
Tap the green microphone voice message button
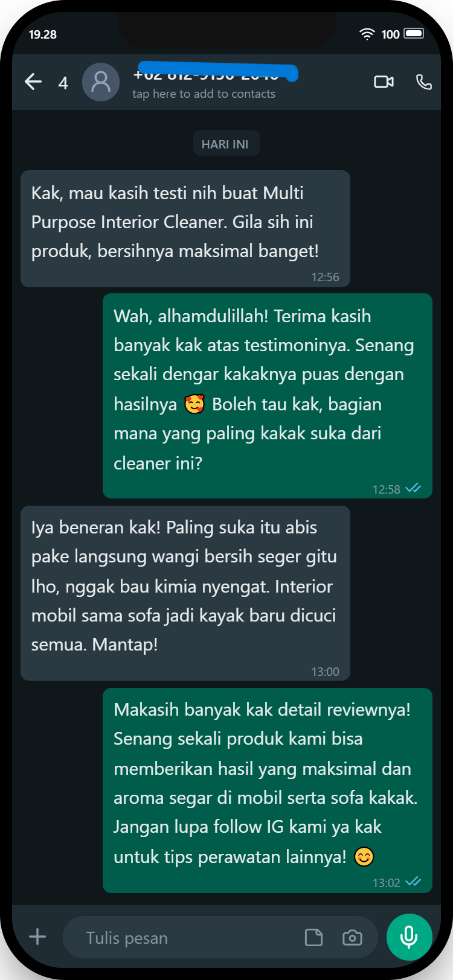point(409,937)
